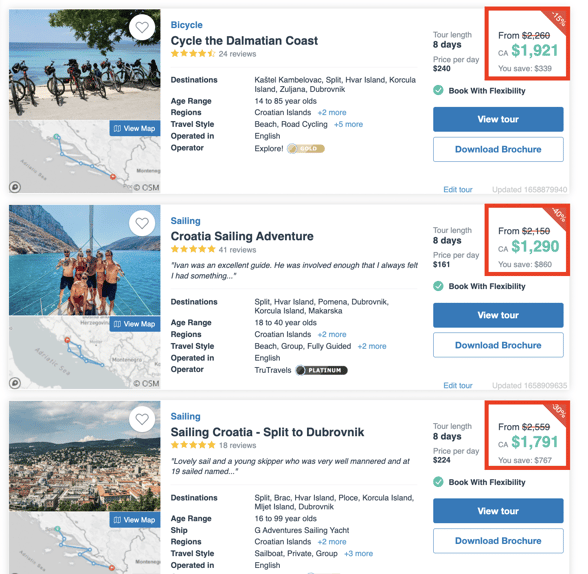
Task: Expand +2 more regions for Cycle Dalmatian Coast
Action: [332, 112]
